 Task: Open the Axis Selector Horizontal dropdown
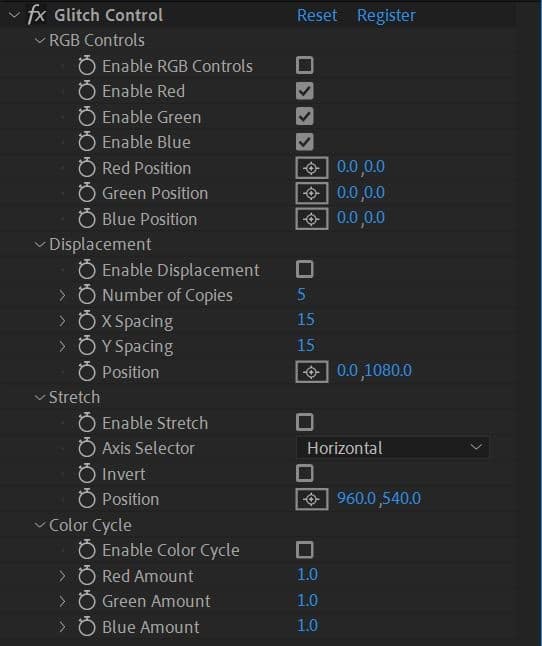point(392,448)
